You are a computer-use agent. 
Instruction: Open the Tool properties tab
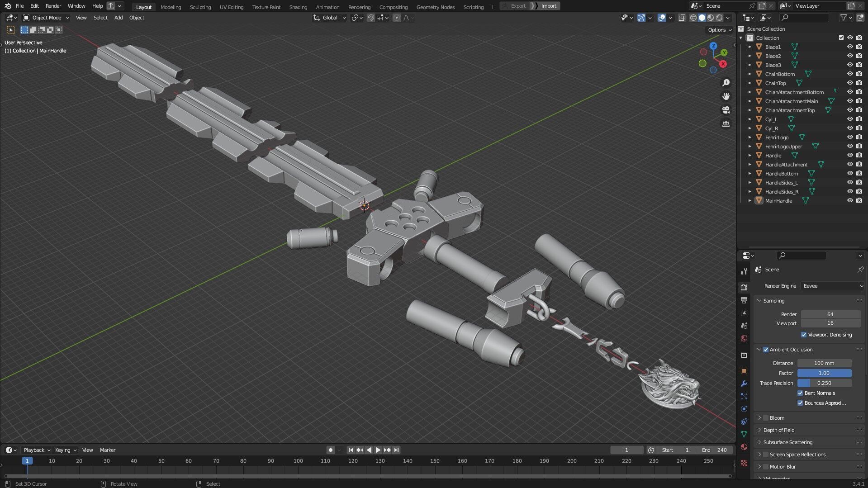click(x=744, y=271)
